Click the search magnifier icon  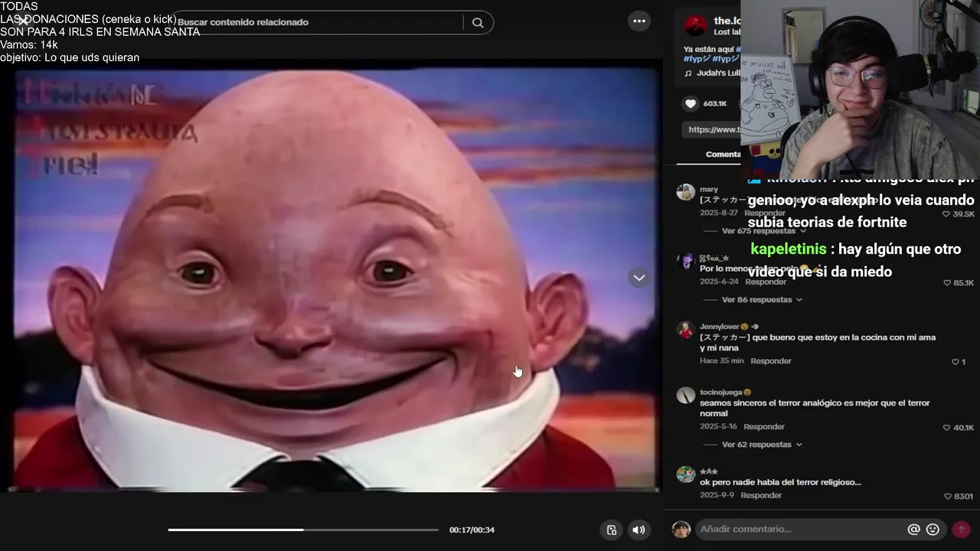point(478,22)
